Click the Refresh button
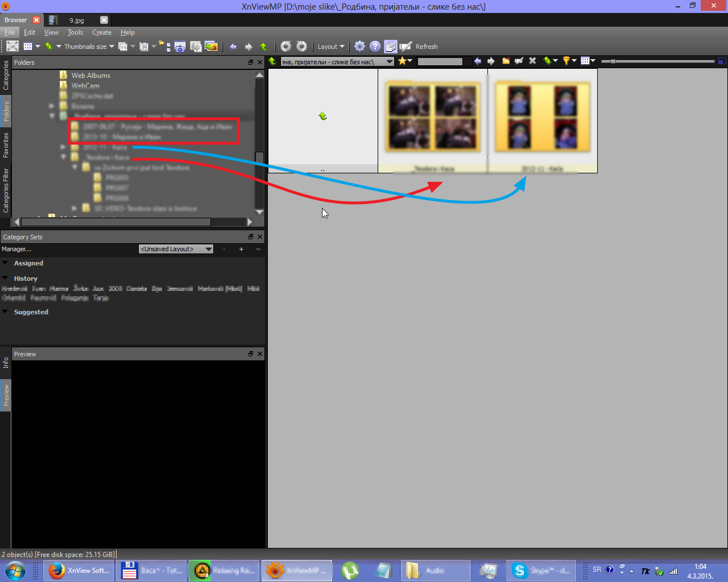 tap(427, 47)
